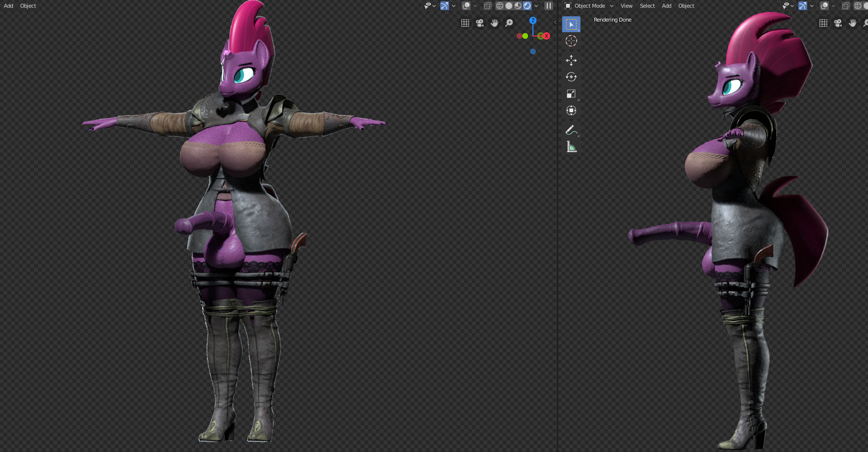Image resolution: width=868 pixels, height=452 pixels.
Task: Toggle X-ray in the right viewport header
Action: [845, 6]
